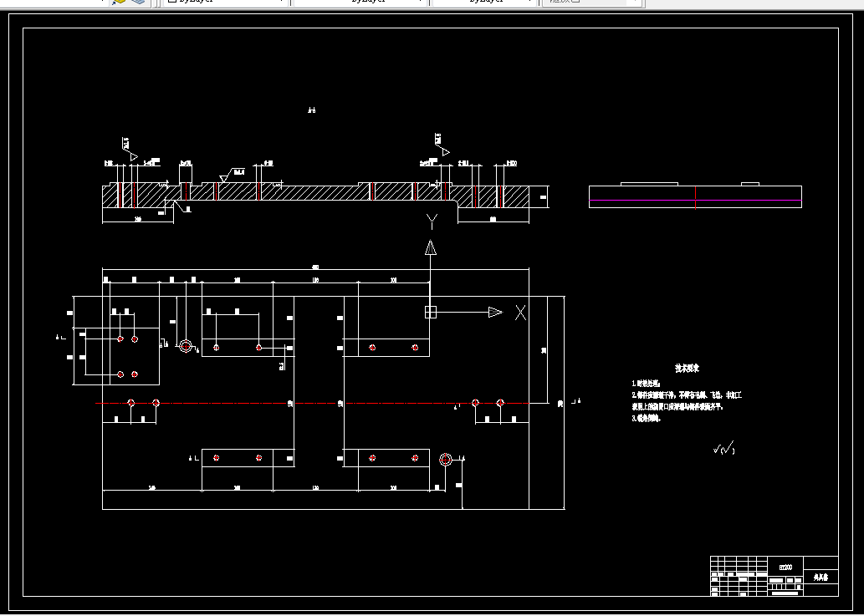Image resolution: width=864 pixels, height=616 pixels.
Task: Click the UCS origin square marker
Action: pos(431,312)
